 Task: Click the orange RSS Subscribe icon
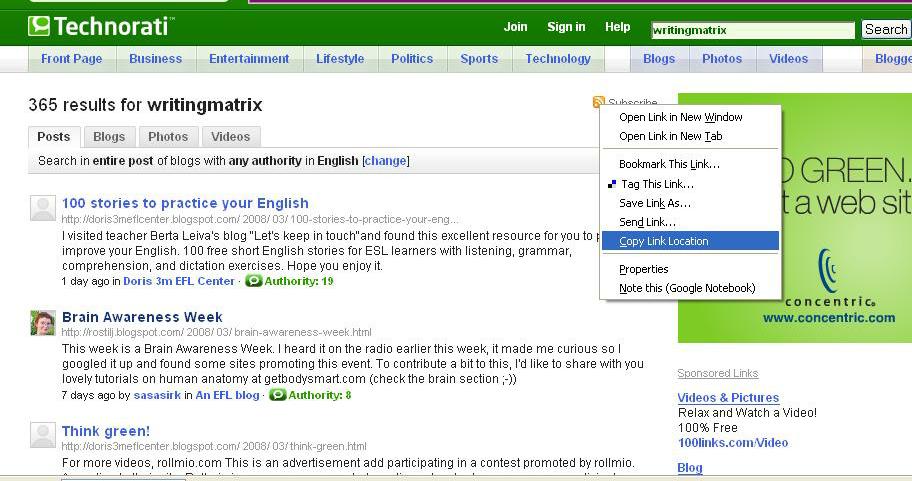pos(598,102)
